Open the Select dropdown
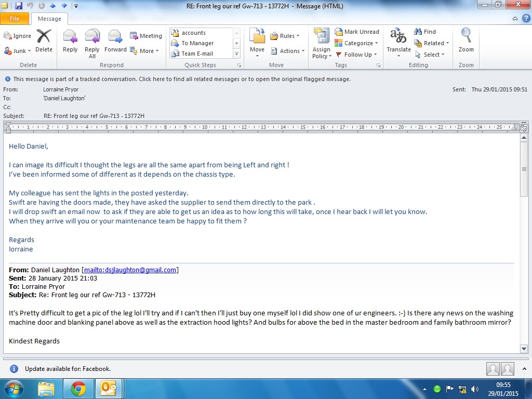Viewport: 532px width, 399px height. (429, 55)
